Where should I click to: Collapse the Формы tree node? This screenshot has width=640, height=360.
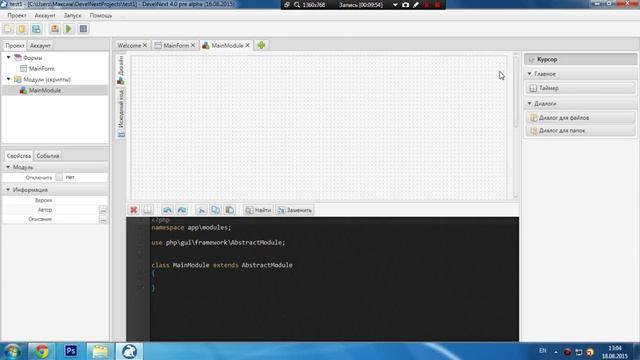(x=9, y=58)
